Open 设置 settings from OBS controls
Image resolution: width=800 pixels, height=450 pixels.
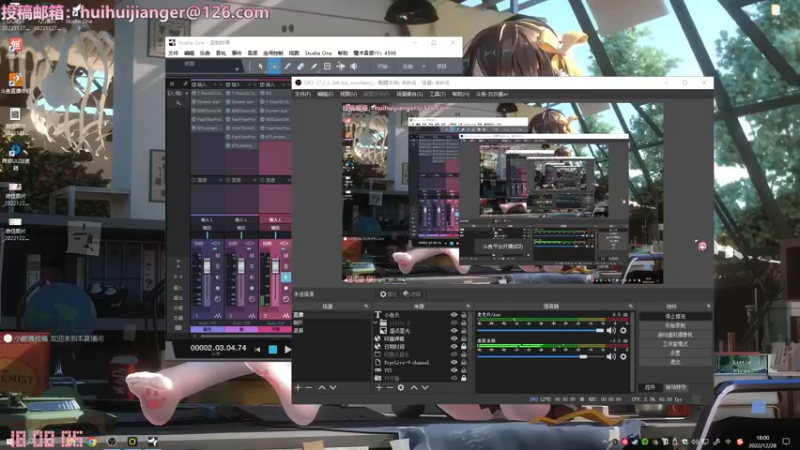pyautogui.click(x=676, y=353)
